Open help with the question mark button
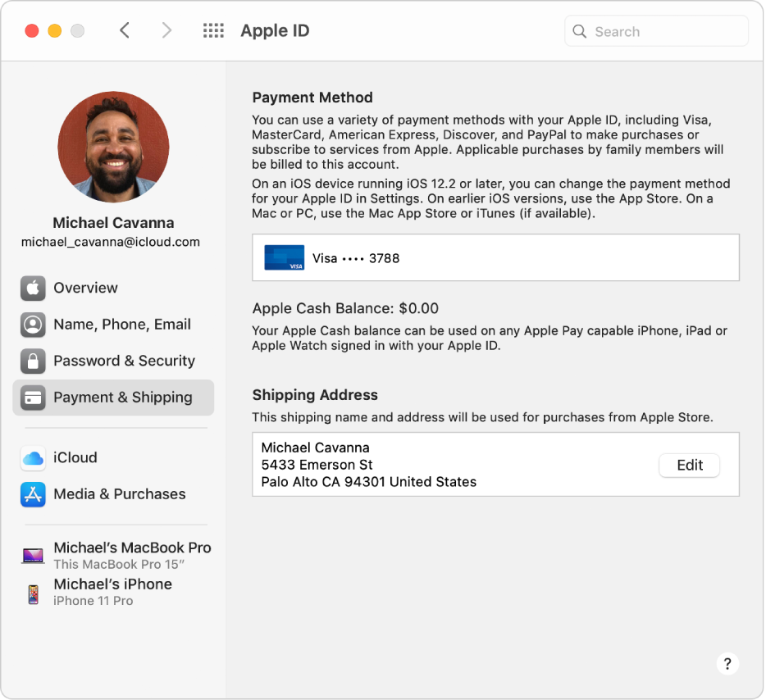 click(x=727, y=663)
